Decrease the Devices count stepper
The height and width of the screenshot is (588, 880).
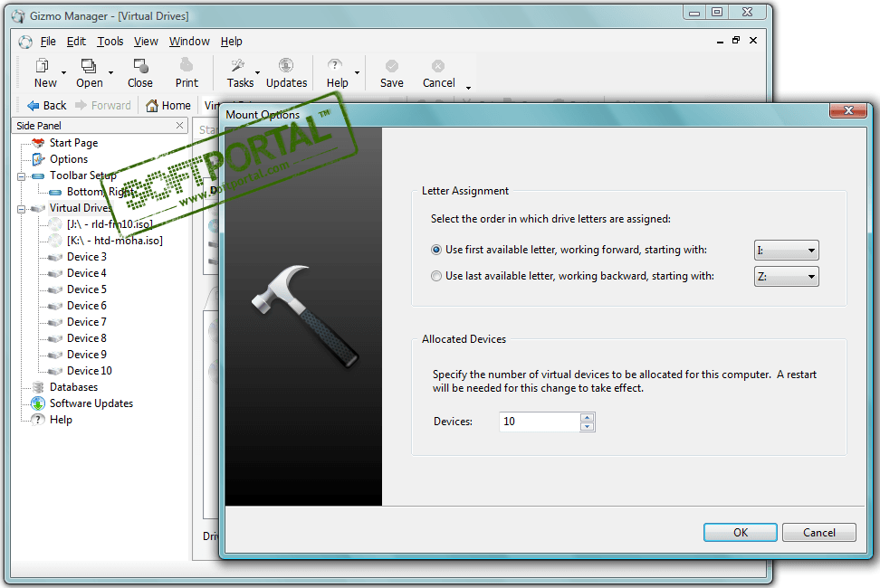coord(587,427)
